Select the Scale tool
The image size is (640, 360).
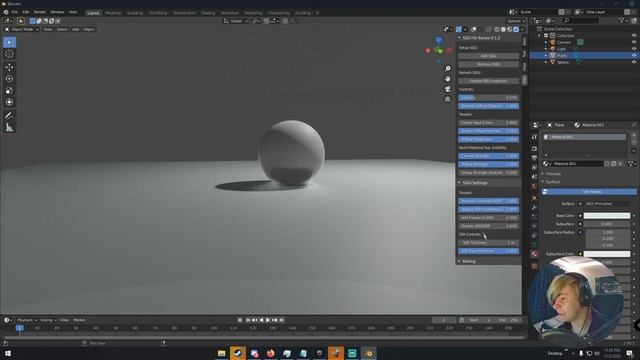click(x=9, y=91)
